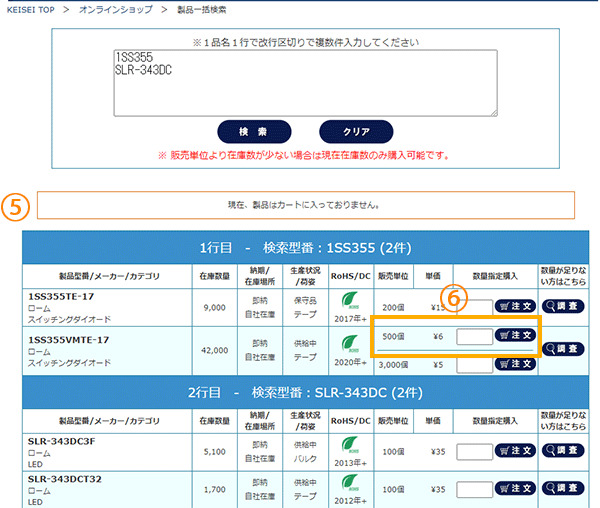Order SLR-343DC3F with 注文 button
Viewport: 600px width, 508px height.
click(x=515, y=451)
